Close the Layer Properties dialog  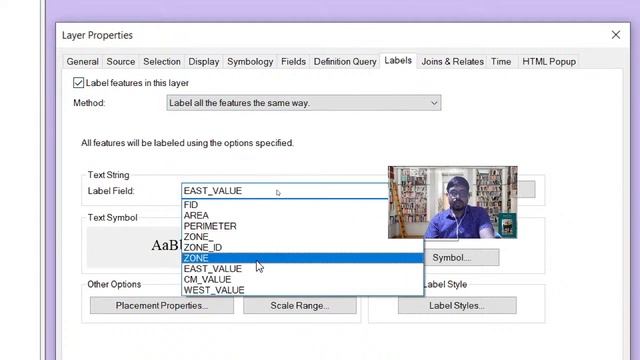pos(616,35)
